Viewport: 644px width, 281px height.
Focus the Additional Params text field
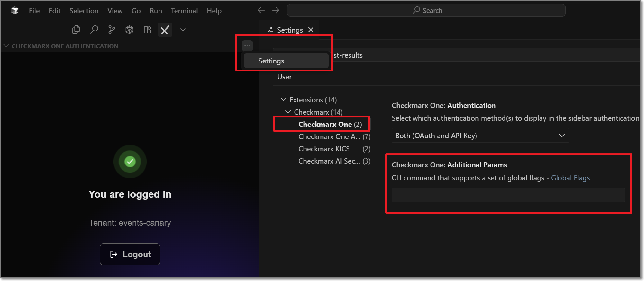point(508,195)
